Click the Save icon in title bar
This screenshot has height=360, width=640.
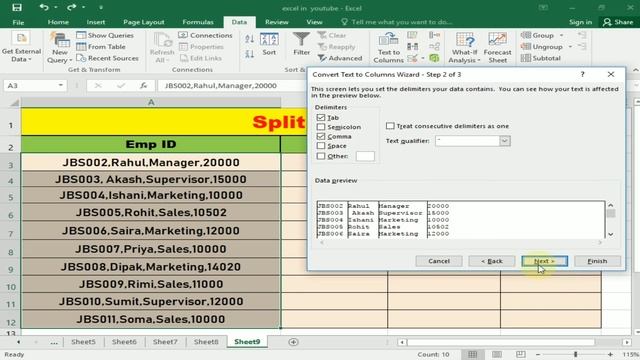[17, 7]
